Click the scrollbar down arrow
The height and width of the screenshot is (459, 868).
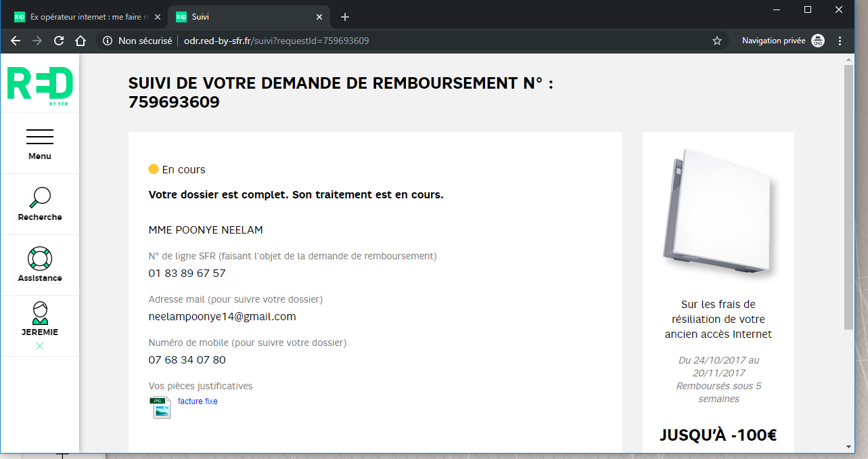849,447
